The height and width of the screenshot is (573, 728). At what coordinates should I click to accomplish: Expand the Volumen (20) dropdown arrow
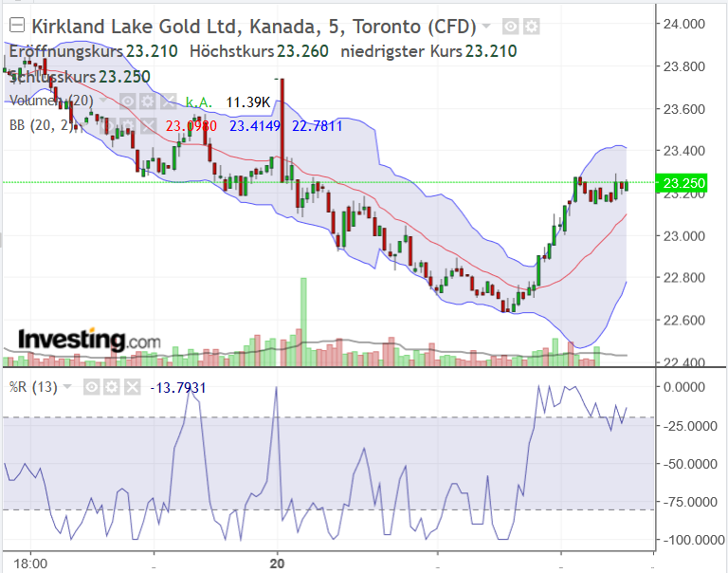coord(103,101)
